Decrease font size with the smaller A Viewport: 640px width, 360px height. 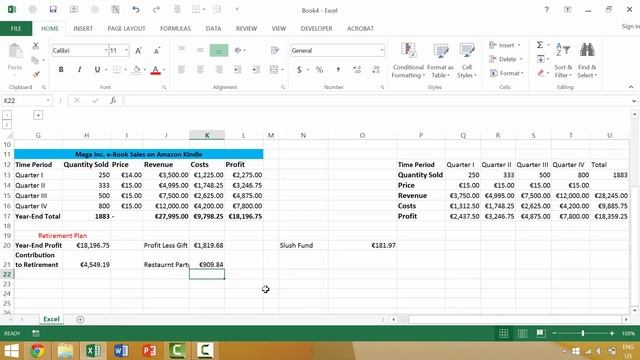(x=157, y=51)
